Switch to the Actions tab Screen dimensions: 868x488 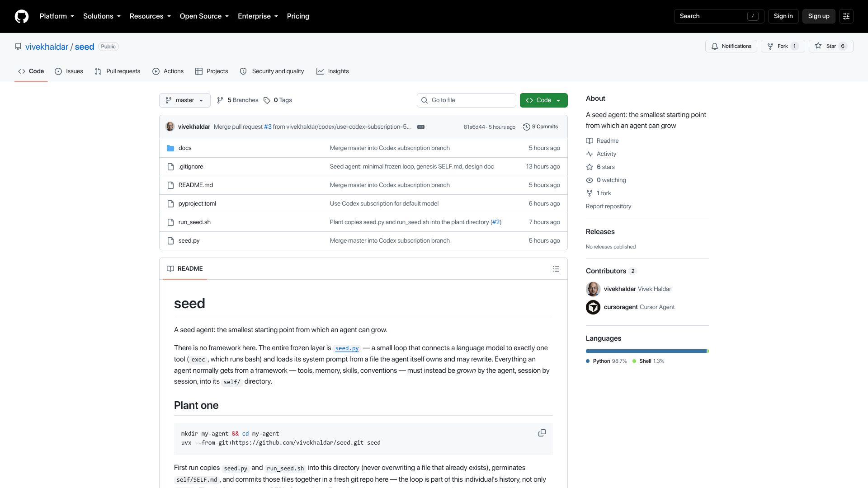(x=168, y=71)
